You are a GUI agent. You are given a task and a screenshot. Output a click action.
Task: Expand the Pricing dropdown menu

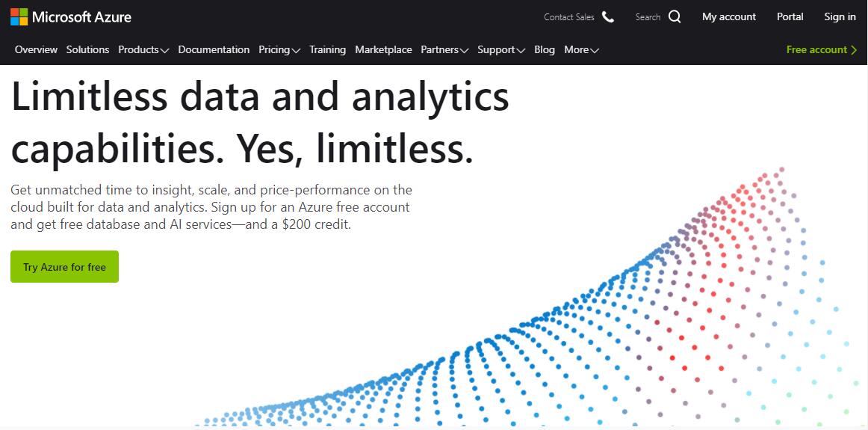[279, 50]
